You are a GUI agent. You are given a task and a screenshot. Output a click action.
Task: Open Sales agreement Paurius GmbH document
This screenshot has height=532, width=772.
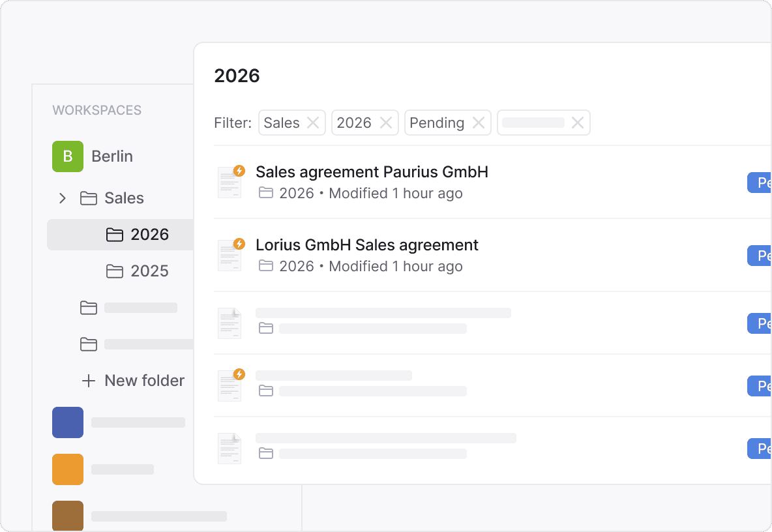point(372,172)
